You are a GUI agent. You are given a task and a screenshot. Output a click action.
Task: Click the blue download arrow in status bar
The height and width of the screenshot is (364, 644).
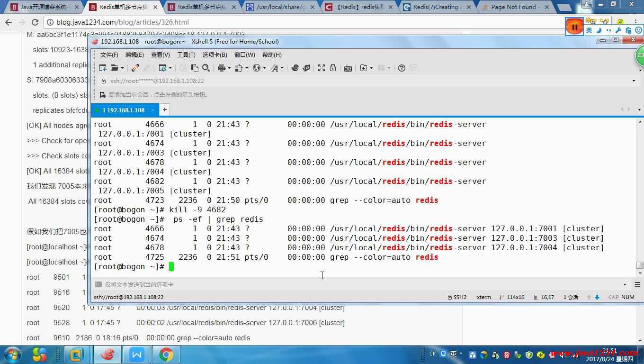[597, 297]
